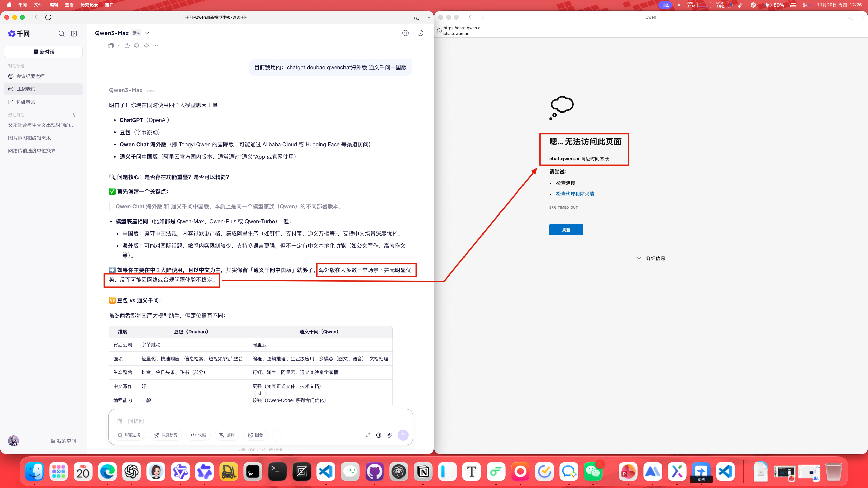
Task: Open the Qwen3-Max model dropdown
Action: (147, 33)
